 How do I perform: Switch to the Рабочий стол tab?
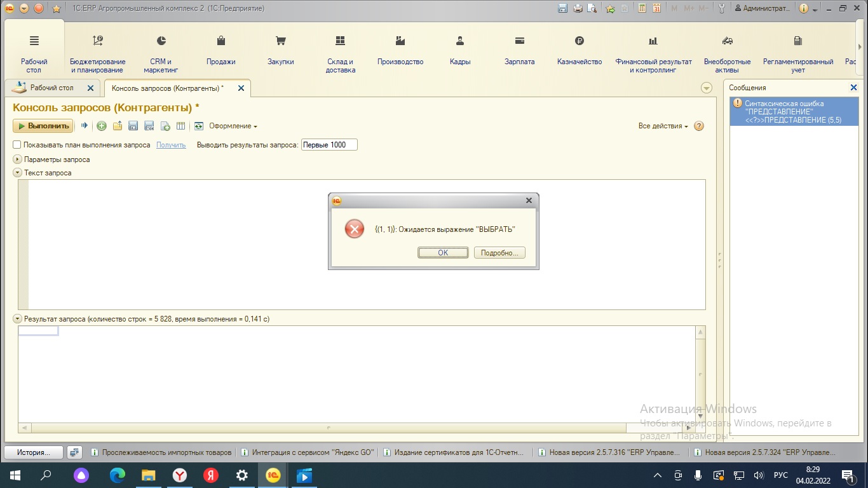(x=51, y=88)
